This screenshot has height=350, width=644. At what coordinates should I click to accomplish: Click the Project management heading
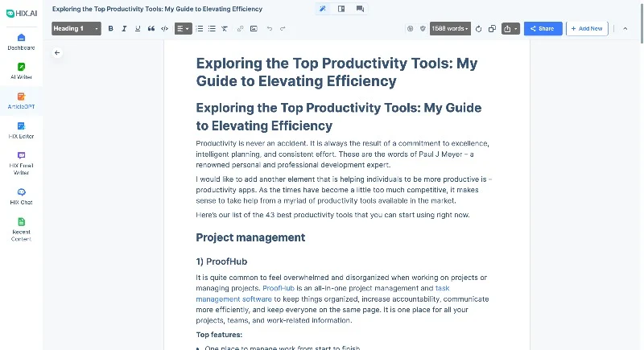click(x=250, y=237)
